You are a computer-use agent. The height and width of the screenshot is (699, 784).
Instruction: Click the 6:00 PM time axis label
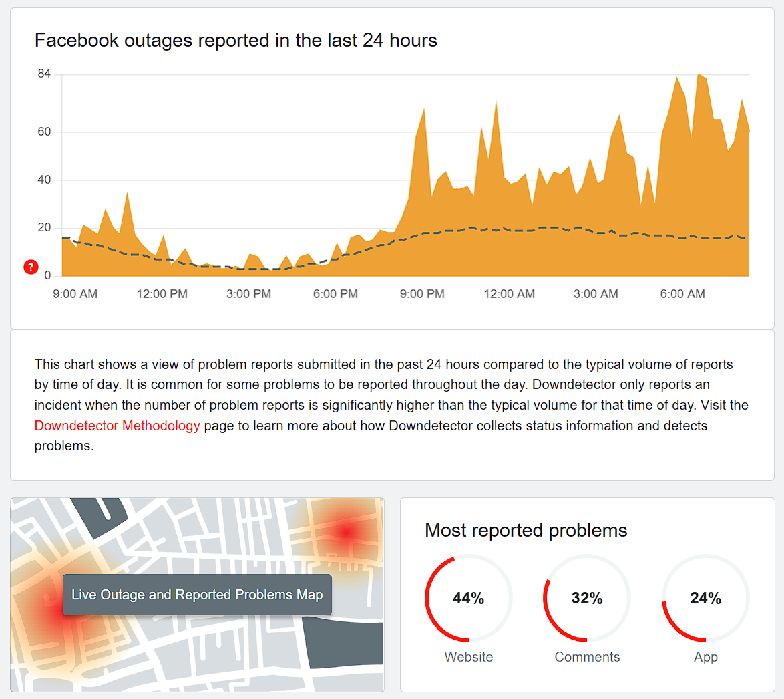(x=335, y=294)
